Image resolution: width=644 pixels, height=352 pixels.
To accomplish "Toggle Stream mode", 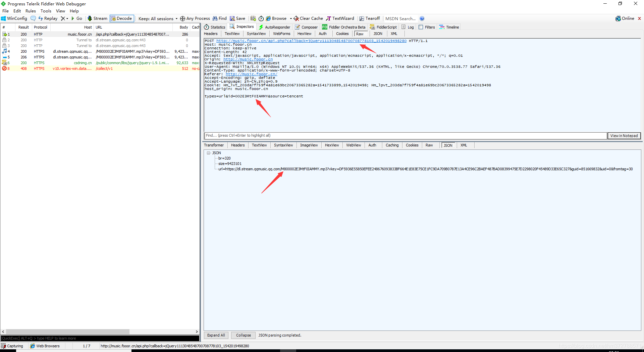I will (x=98, y=18).
